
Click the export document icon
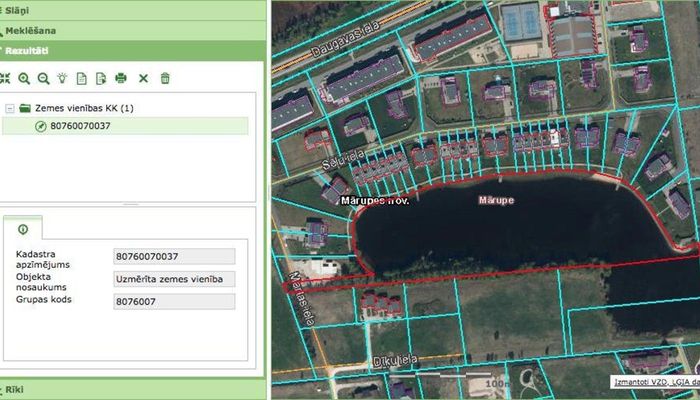click(x=100, y=77)
